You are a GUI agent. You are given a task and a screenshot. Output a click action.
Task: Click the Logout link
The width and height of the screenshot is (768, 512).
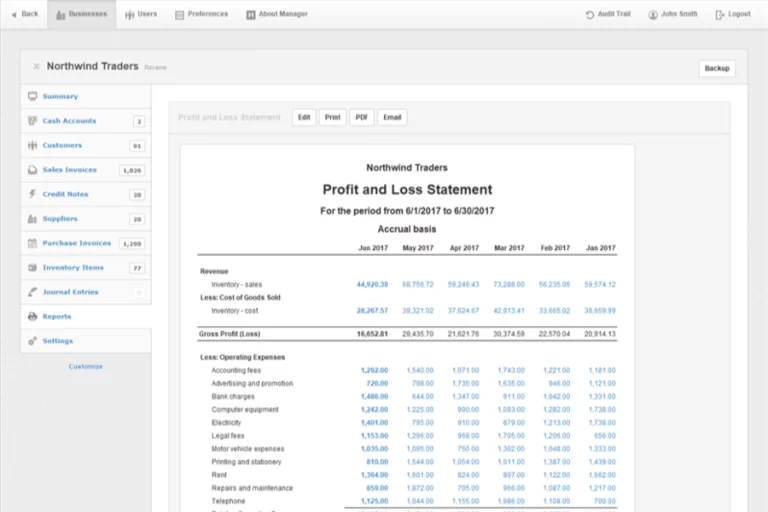[x=733, y=14]
